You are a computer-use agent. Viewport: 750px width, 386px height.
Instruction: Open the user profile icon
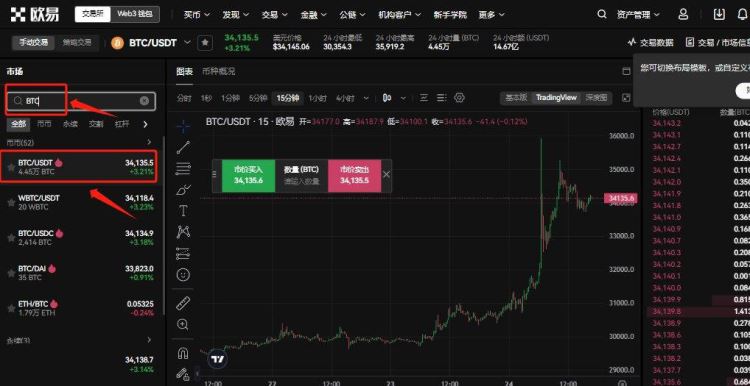coord(683,14)
